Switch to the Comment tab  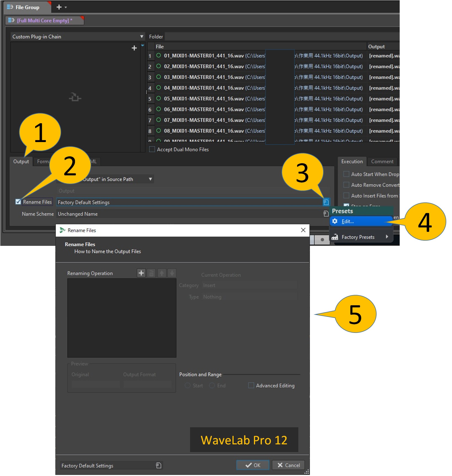click(x=382, y=162)
